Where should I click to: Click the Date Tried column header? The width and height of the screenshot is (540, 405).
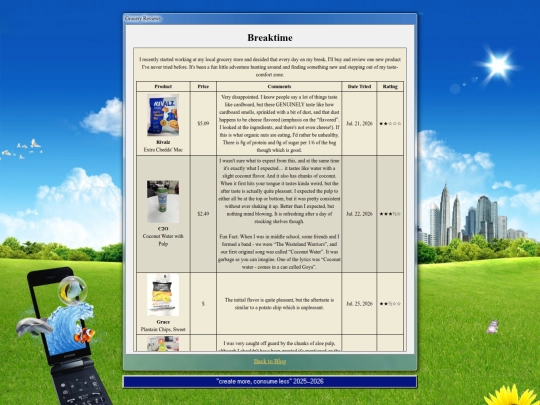pyautogui.click(x=359, y=86)
